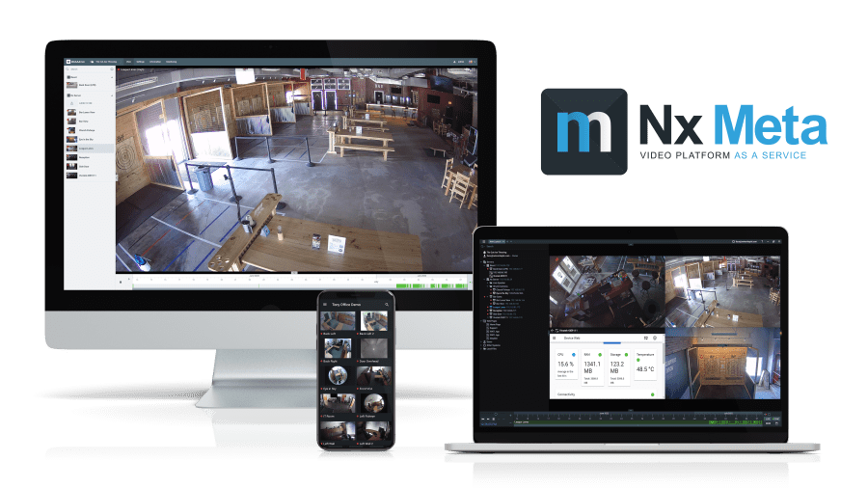Screen dimensions: 868x488
Task: Open the Eye in Sky fisheye camera on the phone
Action: (x=338, y=378)
